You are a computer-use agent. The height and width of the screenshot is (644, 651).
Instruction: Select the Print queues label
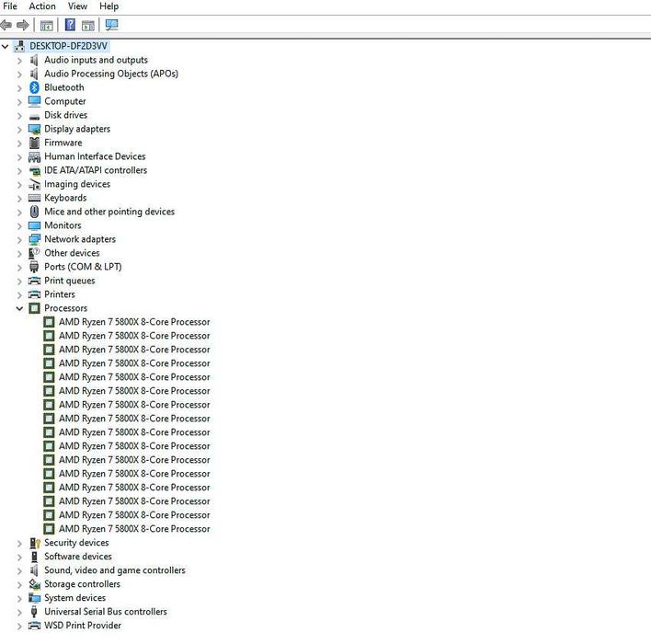[70, 281]
